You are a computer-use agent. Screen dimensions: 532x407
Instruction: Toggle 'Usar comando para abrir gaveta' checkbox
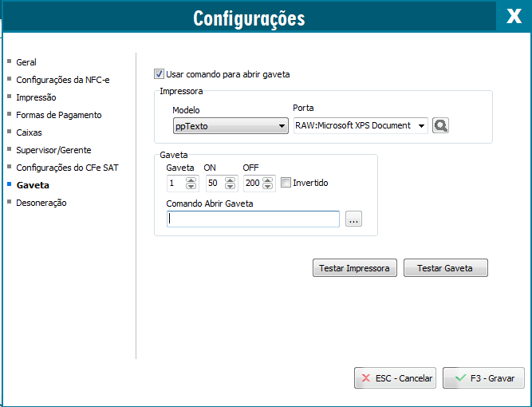(160, 74)
